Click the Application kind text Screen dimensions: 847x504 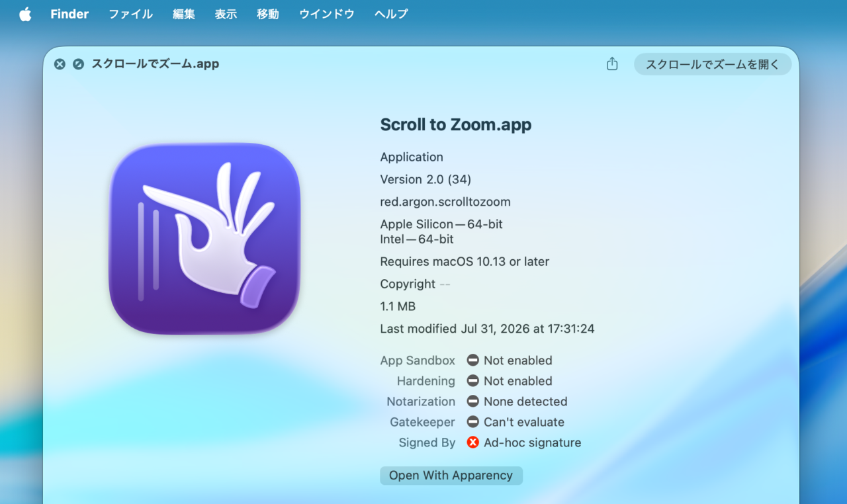click(x=412, y=157)
